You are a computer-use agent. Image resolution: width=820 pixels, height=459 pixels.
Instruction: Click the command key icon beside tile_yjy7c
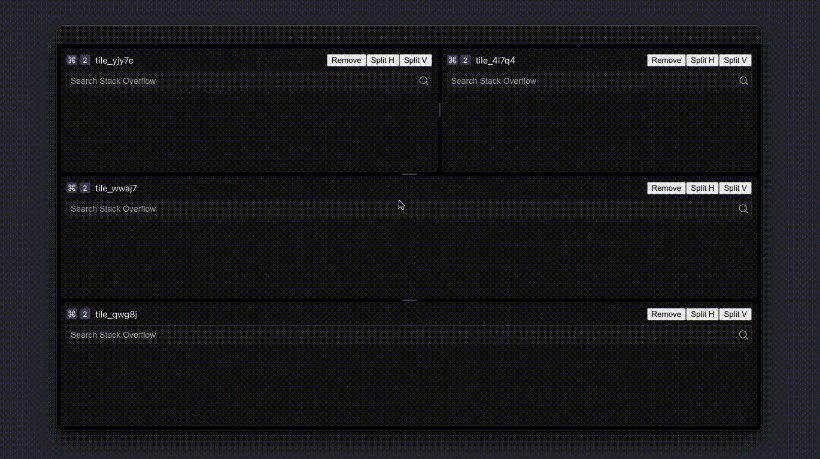[71, 60]
